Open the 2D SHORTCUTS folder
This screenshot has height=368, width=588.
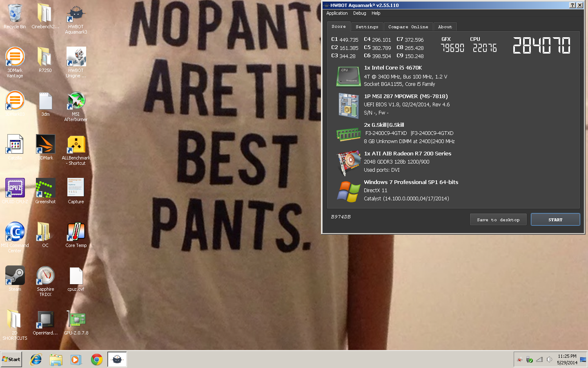15,325
